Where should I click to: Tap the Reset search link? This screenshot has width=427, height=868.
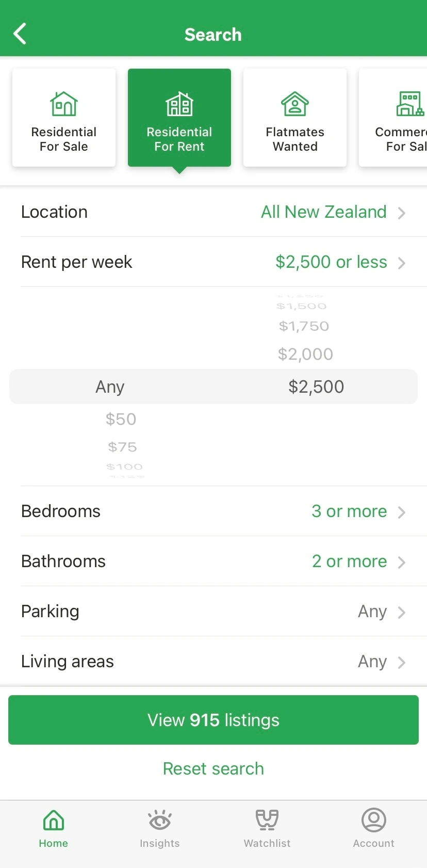tap(213, 768)
